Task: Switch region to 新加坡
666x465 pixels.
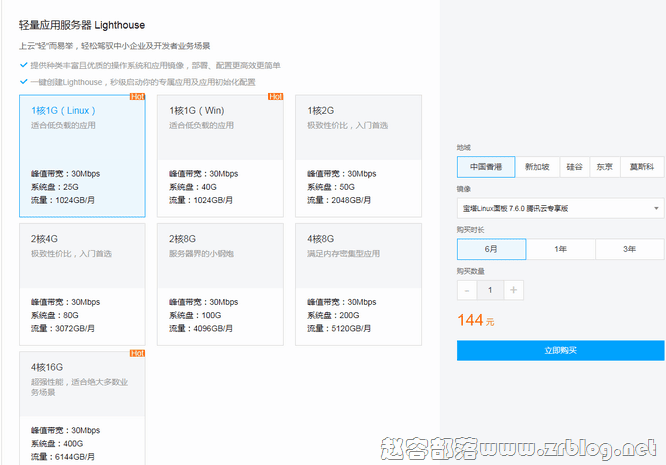Action: click(537, 167)
